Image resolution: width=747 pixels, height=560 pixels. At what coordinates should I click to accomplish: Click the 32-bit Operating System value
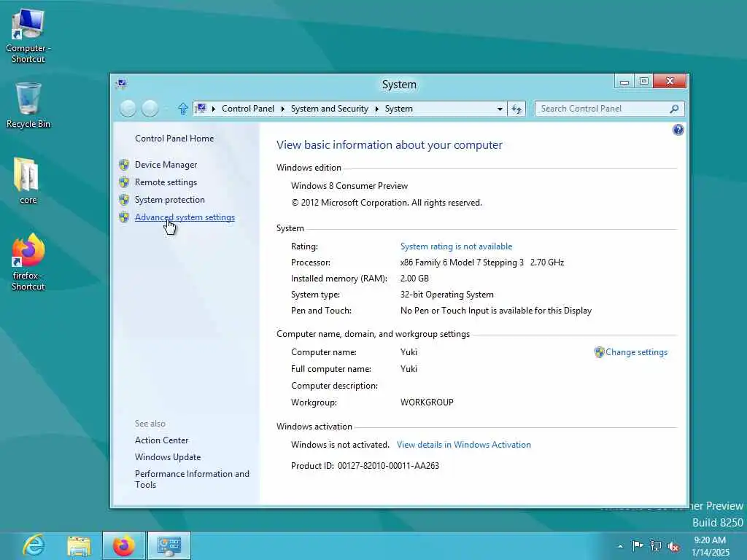[447, 295]
